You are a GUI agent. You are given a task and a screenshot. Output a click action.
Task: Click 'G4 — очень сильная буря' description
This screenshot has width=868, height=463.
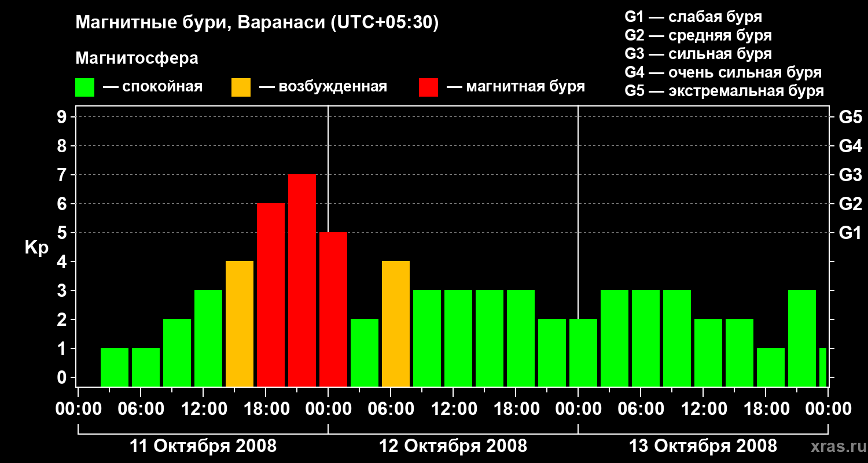pos(723,72)
